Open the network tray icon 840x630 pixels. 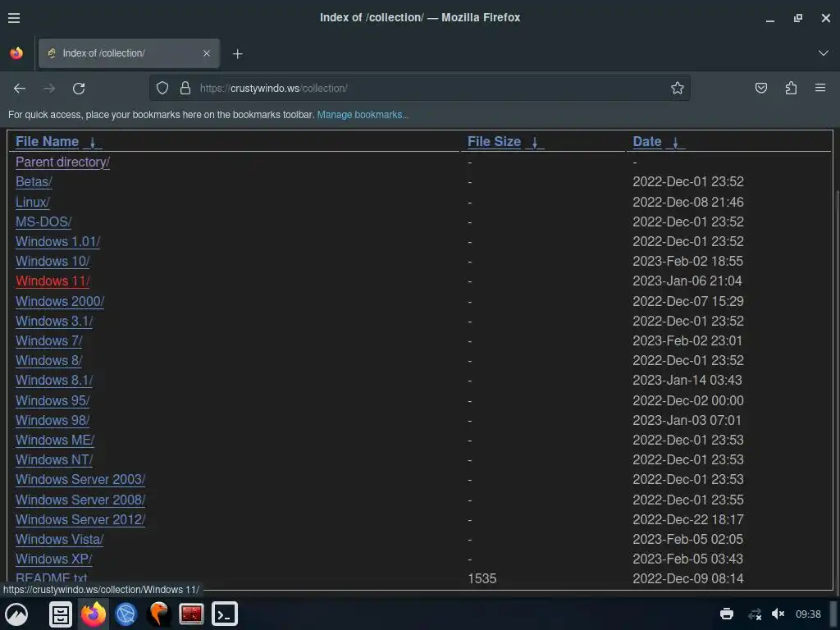tap(755, 614)
